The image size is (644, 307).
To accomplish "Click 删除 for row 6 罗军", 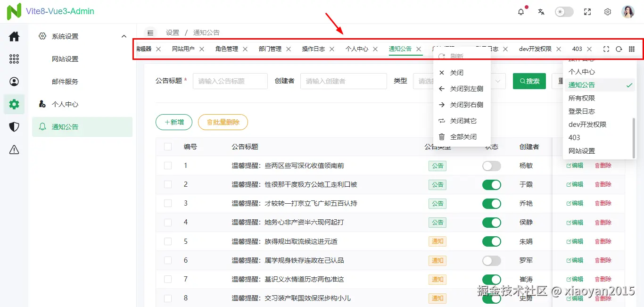I will pyautogui.click(x=603, y=260).
